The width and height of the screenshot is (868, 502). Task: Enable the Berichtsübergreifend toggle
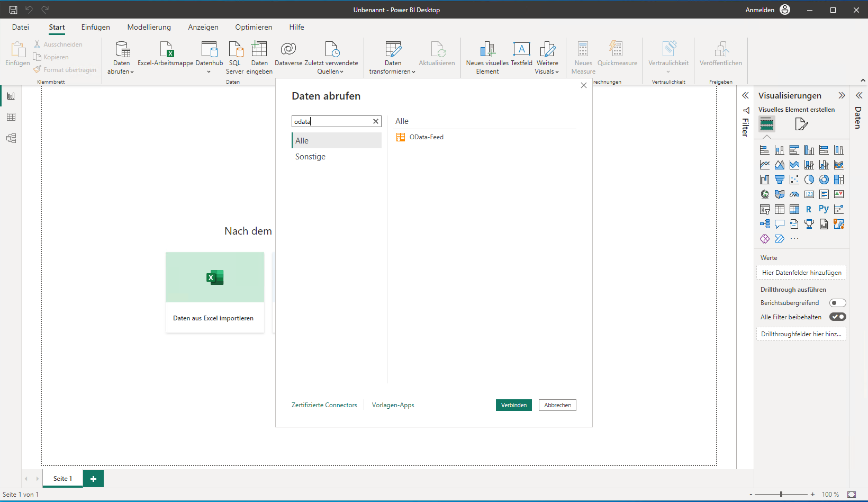coord(837,303)
